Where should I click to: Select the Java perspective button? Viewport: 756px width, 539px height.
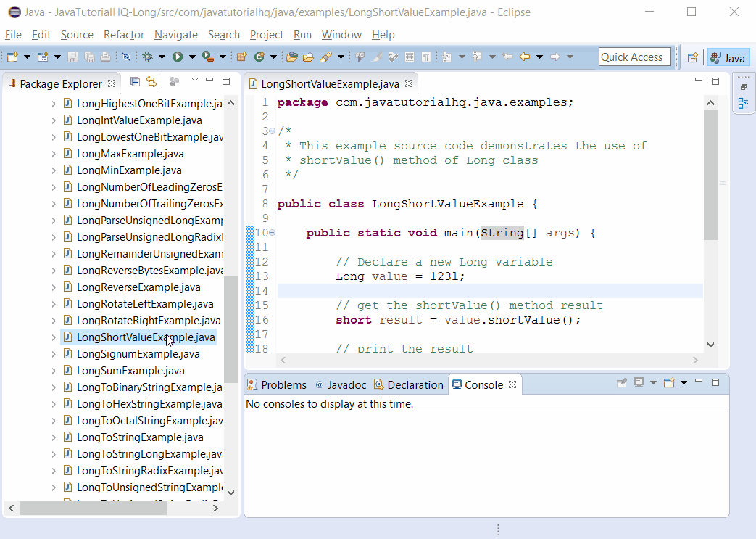728,58
